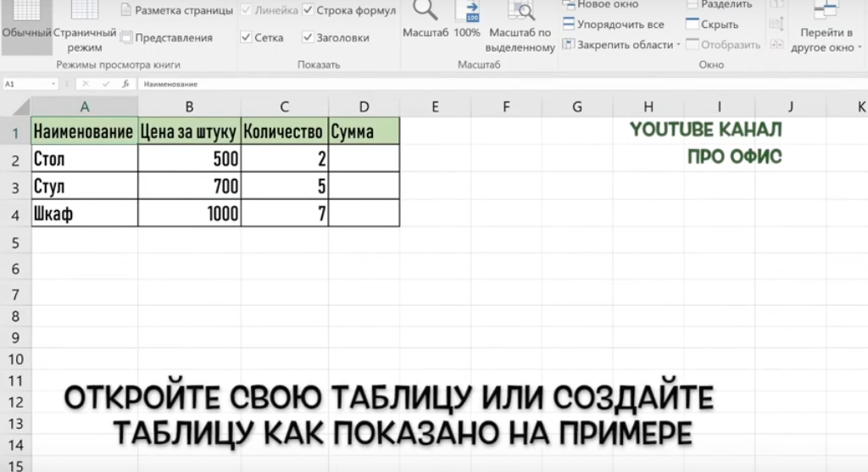Uncheck the Заголовки headings checkbox
Screen dimensions: 868x472
click(308, 37)
